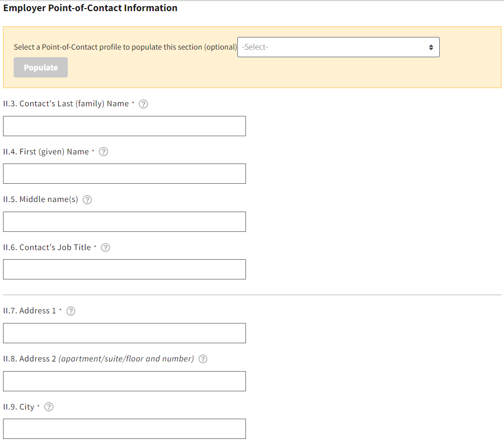Click the Address 1 help icon
Image resolution: width=504 pixels, height=446 pixels.
71,311
